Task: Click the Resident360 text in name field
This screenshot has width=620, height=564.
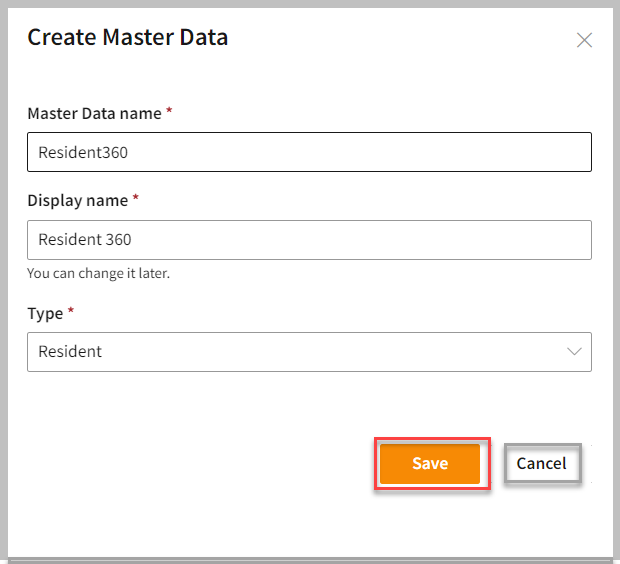Action: click(x=83, y=153)
